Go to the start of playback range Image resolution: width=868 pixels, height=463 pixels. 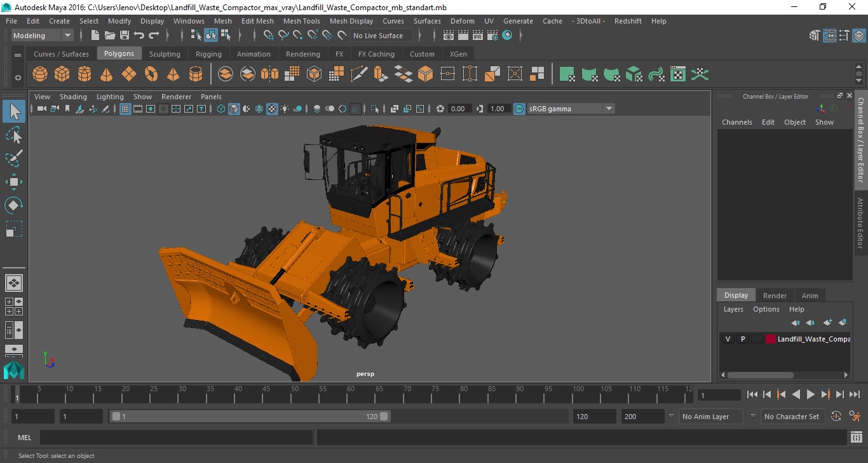point(752,394)
